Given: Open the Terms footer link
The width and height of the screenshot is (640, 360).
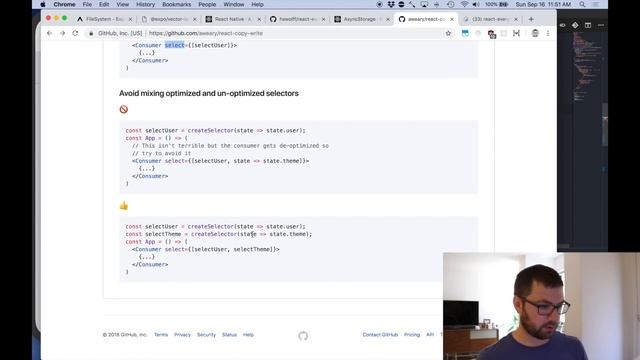Looking at the screenshot, I should coord(161,335).
